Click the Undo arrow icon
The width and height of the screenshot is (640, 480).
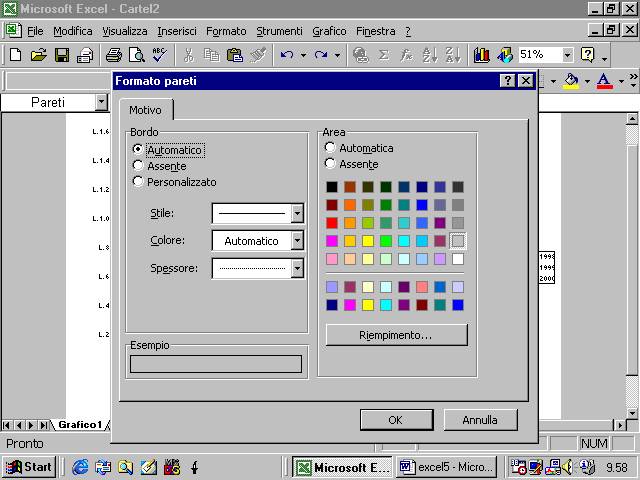287,55
